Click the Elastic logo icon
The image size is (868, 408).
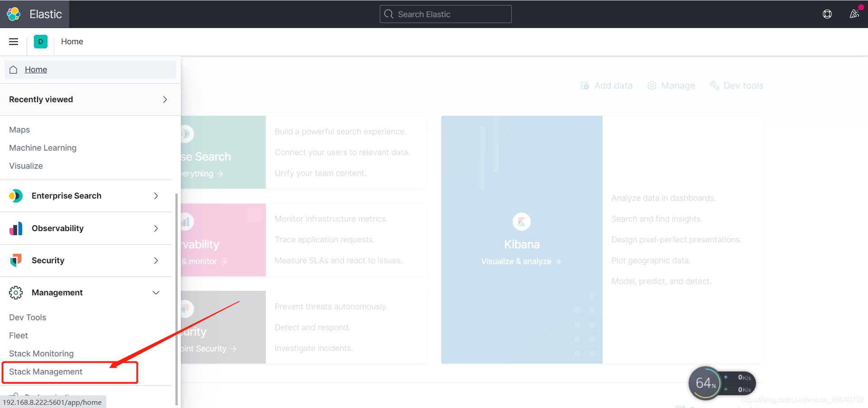14,14
